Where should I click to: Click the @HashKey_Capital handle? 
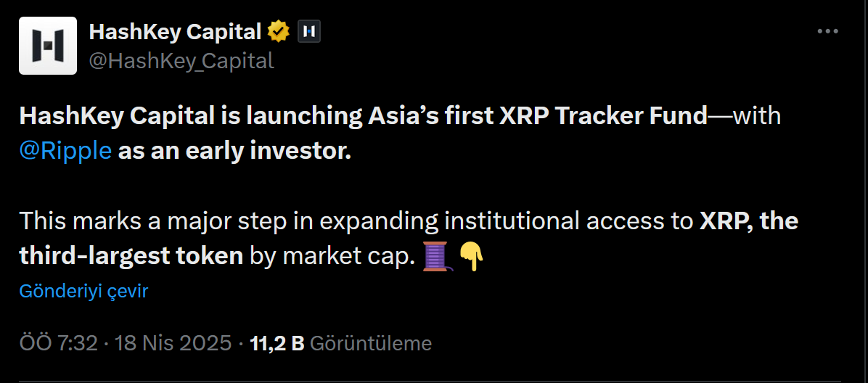click(x=181, y=61)
